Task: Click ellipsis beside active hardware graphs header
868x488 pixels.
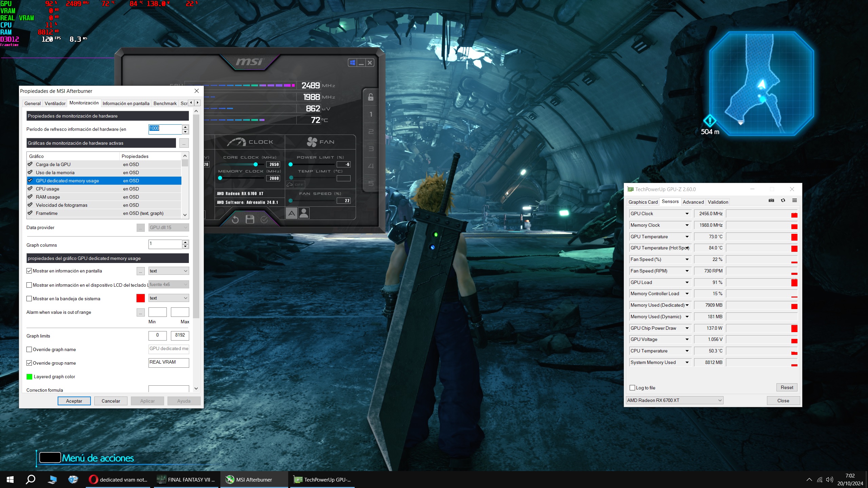Action: pos(184,143)
